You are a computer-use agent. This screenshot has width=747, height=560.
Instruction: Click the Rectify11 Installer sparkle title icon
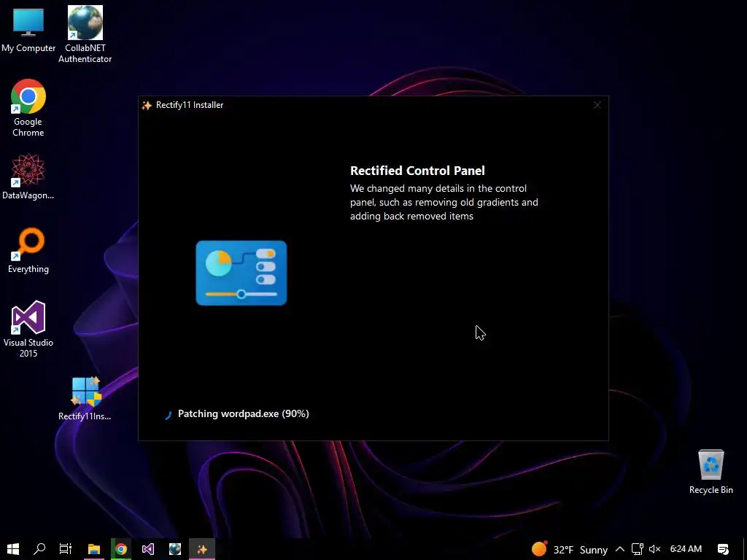[x=147, y=105]
